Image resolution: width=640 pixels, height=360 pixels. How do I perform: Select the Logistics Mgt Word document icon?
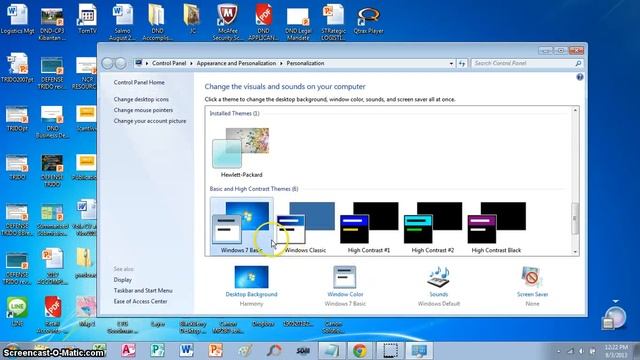(x=17, y=20)
